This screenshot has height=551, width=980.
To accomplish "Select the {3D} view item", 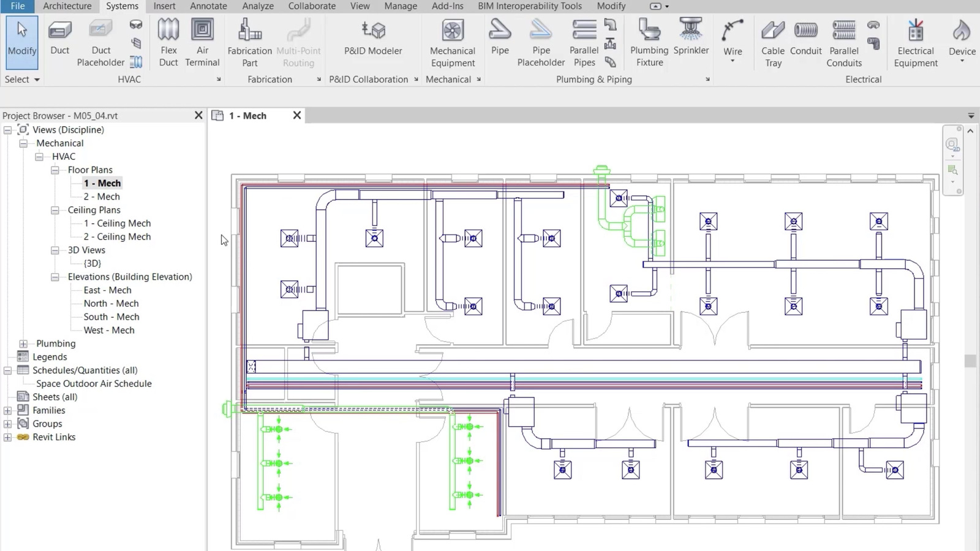I will point(92,263).
